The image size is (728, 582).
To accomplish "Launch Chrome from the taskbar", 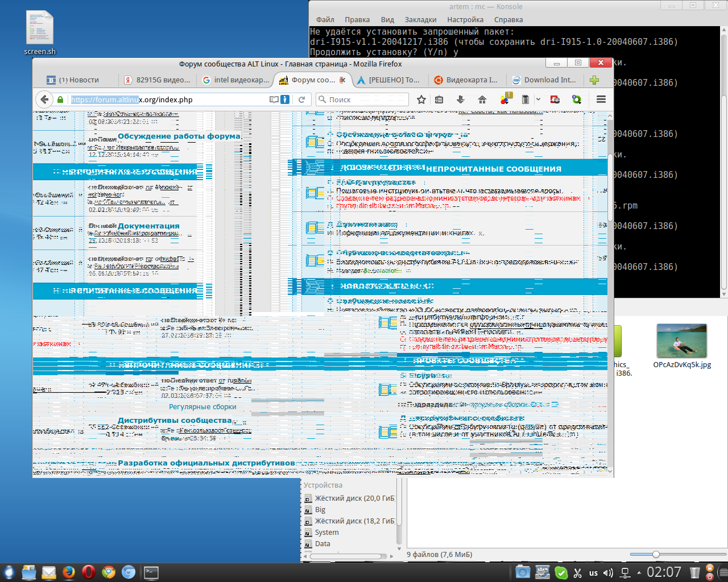I will pyautogui.click(x=109, y=572).
